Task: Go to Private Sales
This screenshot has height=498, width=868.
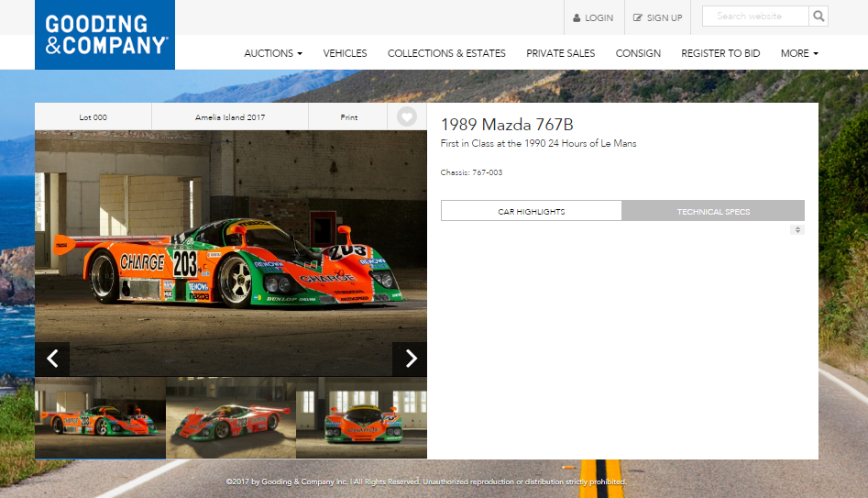Action: [560, 53]
